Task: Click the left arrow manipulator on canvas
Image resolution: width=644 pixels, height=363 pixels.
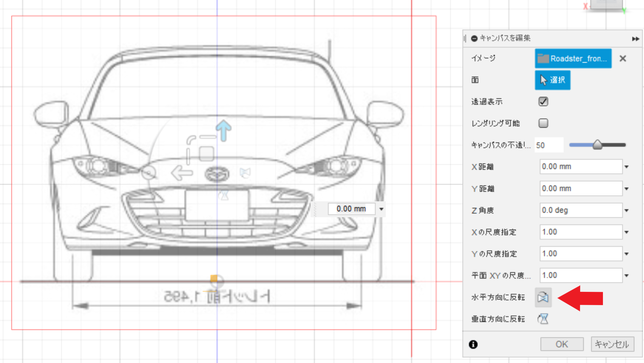Action: click(x=182, y=173)
